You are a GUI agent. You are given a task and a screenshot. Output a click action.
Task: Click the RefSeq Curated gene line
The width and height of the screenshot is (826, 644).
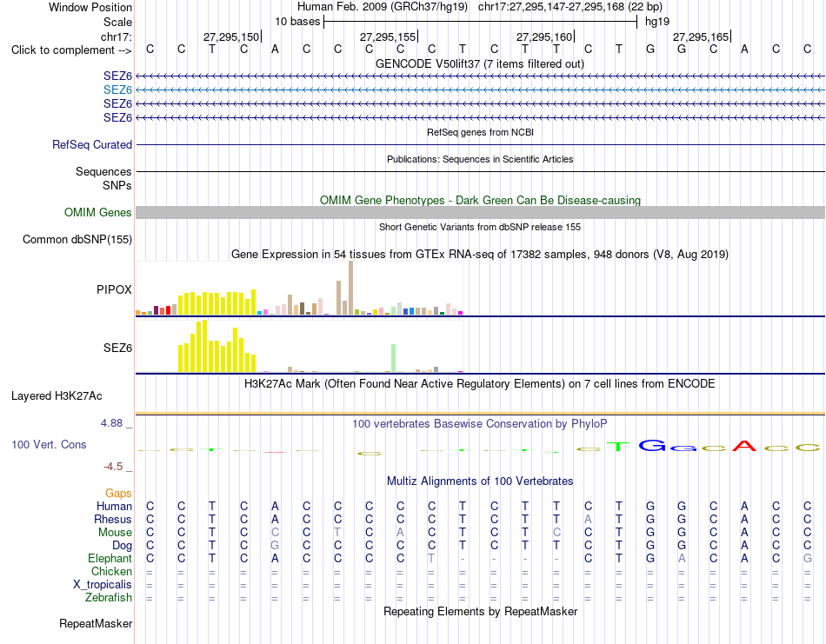tap(480, 145)
